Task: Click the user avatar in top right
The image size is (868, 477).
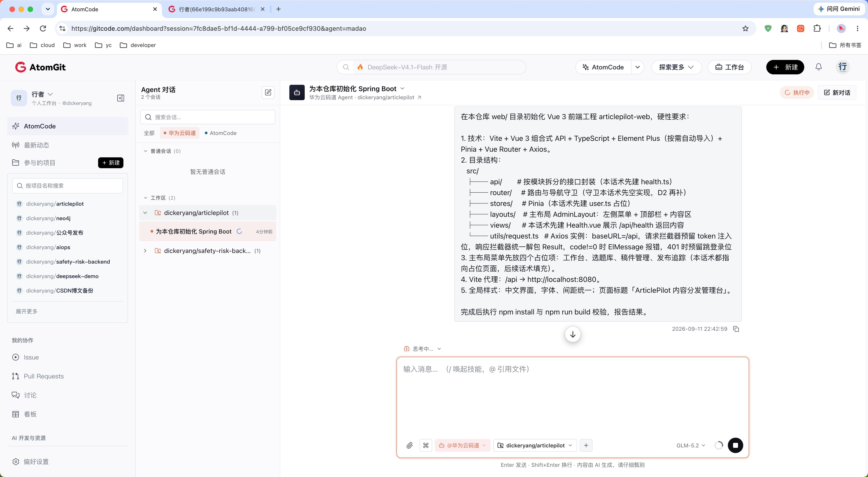Action: [843, 67]
